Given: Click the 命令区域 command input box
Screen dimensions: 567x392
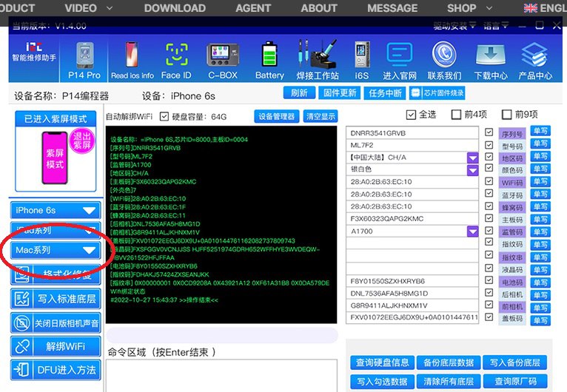Looking at the screenshot, I should click(221, 376).
